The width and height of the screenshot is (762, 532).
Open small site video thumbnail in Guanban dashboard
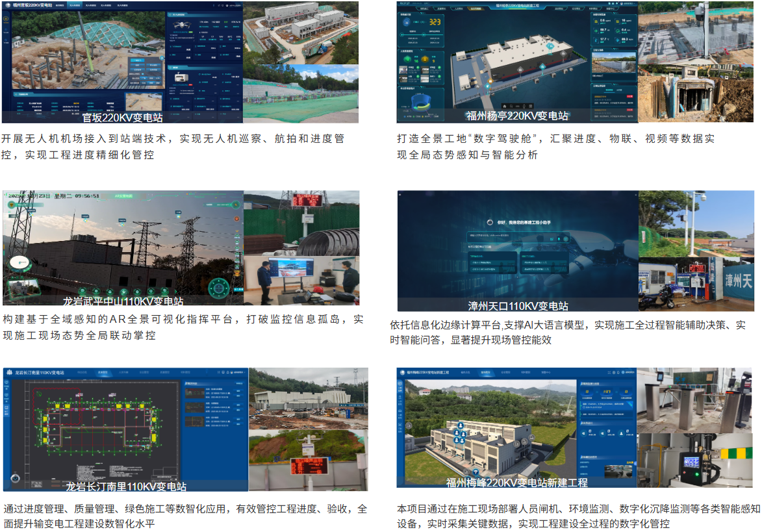(144, 103)
